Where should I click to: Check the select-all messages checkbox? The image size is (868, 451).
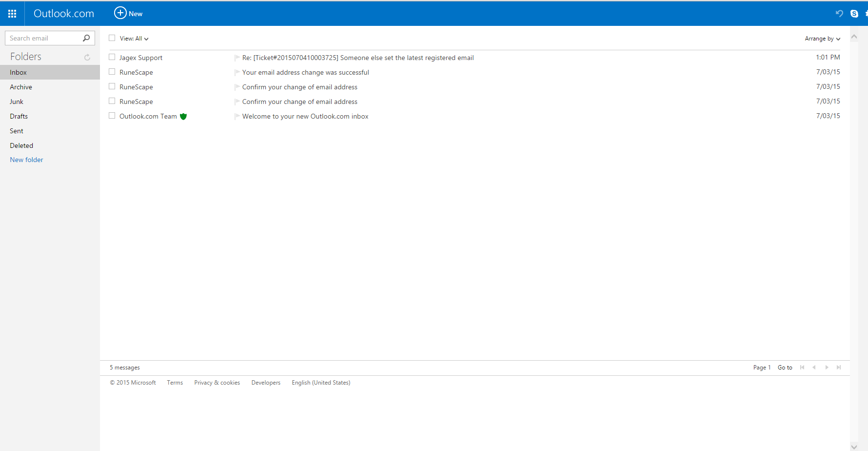112,38
